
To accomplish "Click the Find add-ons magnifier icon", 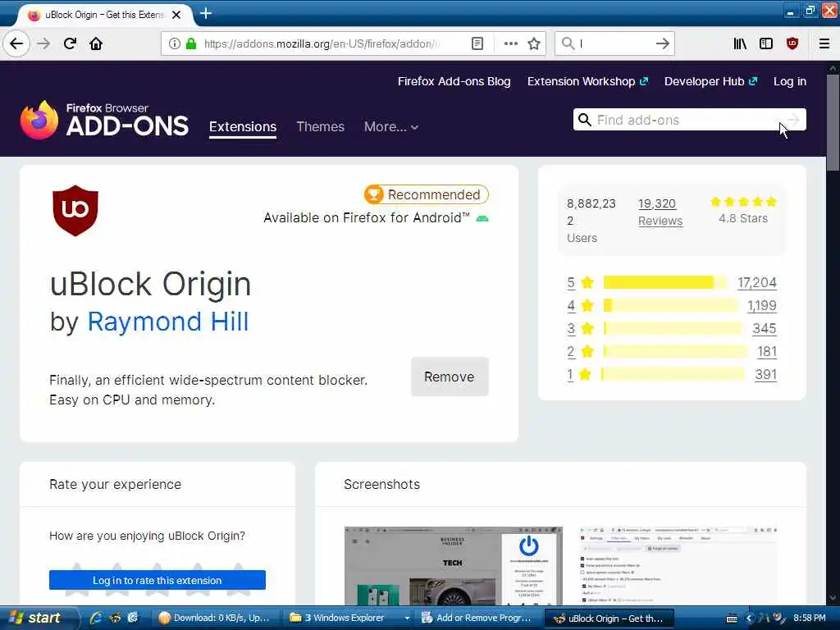I will [x=585, y=120].
